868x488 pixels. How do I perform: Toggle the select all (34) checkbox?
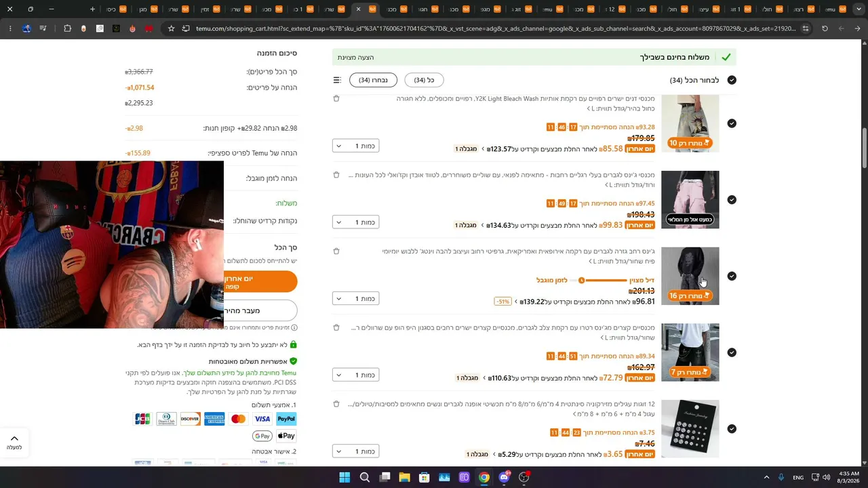coord(732,80)
